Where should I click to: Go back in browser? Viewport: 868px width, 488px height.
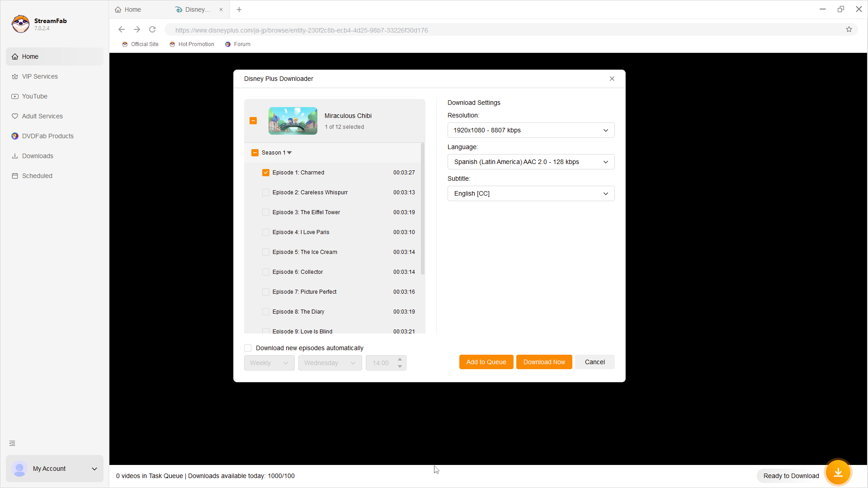point(122,29)
